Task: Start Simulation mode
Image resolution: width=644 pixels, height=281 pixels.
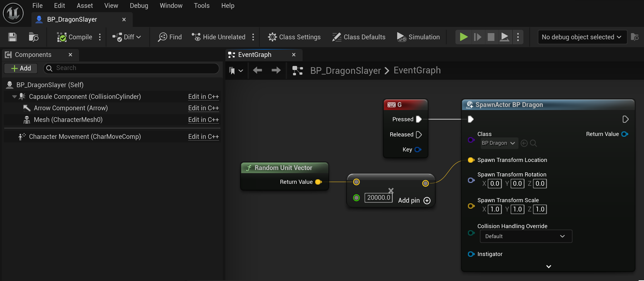Action: [x=418, y=37]
